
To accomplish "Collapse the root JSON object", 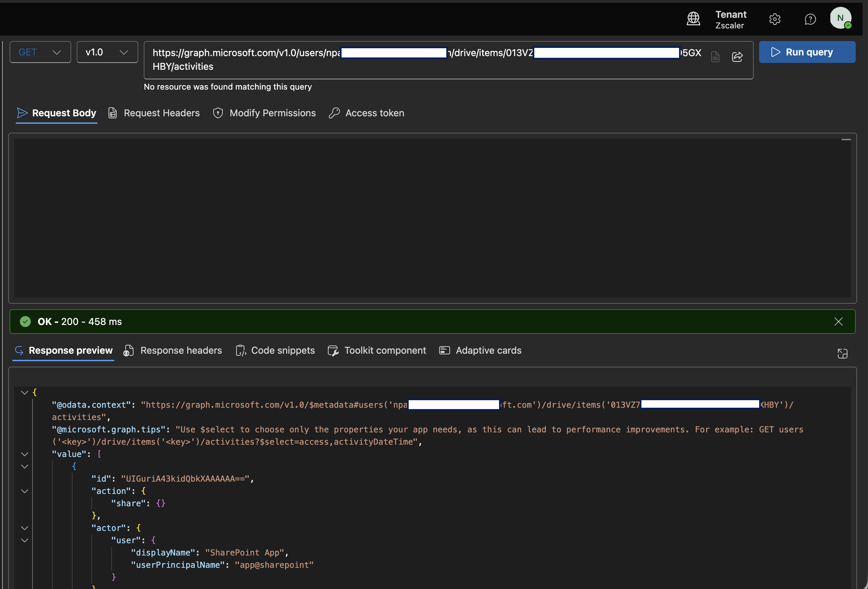I will click(x=25, y=393).
